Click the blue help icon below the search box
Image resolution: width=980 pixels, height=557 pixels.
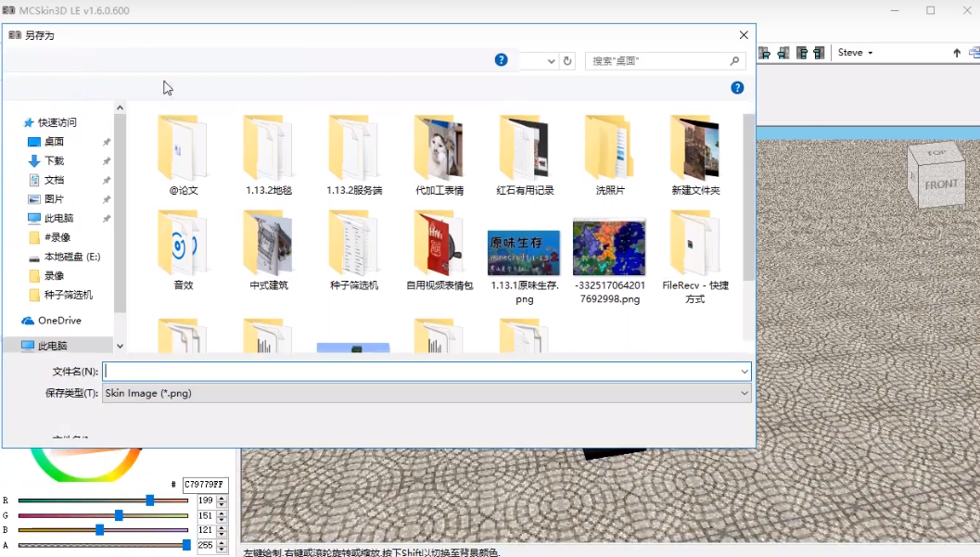click(x=737, y=88)
